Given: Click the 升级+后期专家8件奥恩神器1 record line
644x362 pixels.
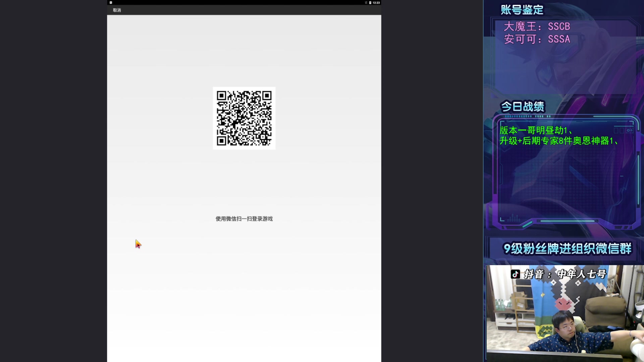Looking at the screenshot, I should point(558,141).
